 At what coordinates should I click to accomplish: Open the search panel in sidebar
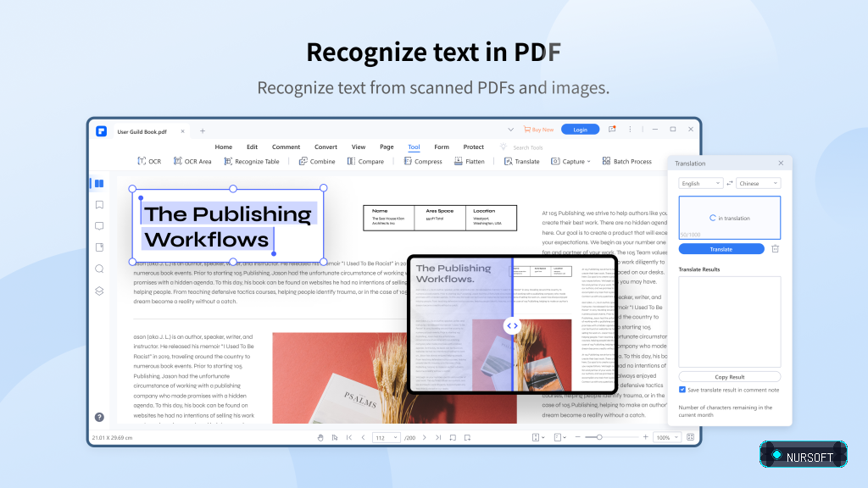click(99, 269)
